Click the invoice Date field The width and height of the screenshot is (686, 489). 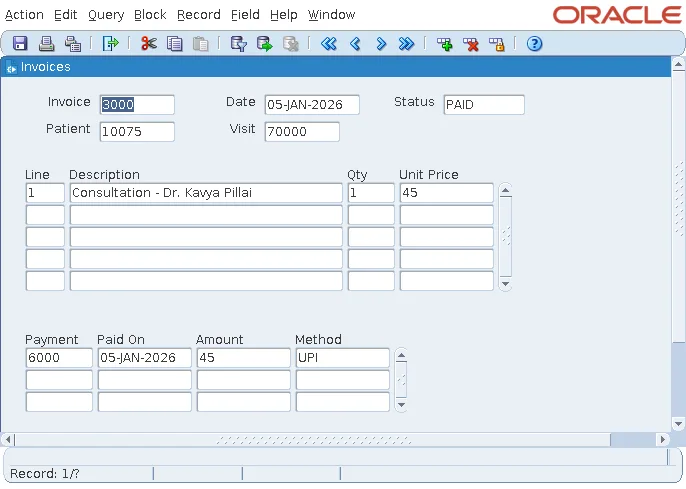(312, 105)
